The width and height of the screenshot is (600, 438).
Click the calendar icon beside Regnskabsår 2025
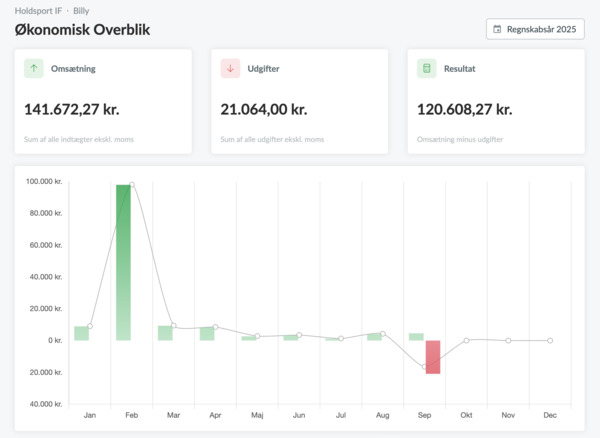498,30
